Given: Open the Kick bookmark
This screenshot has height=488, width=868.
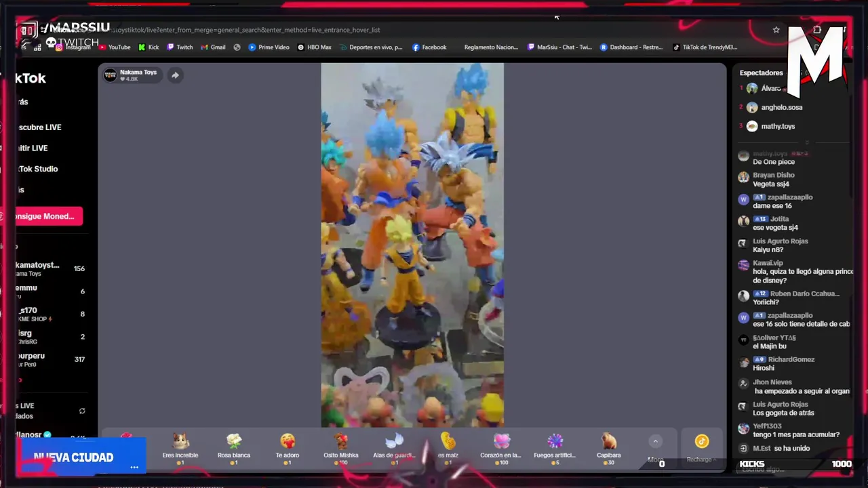Looking at the screenshot, I should 149,47.
